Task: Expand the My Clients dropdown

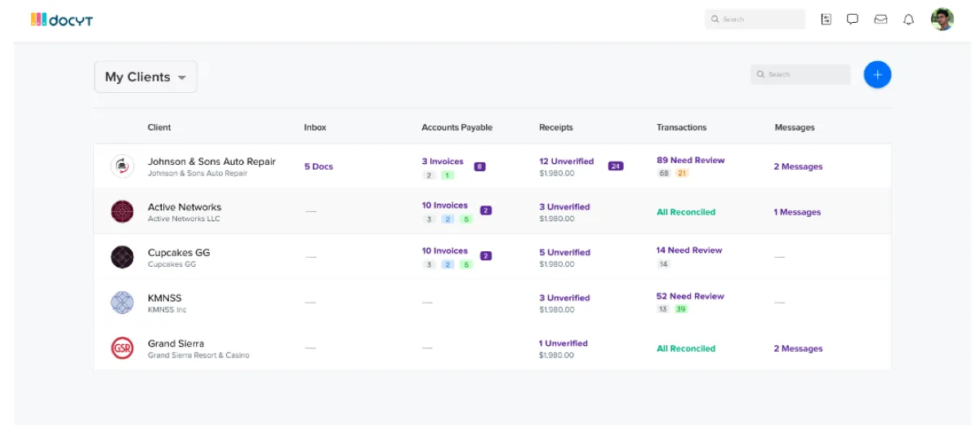Action: 145,77
